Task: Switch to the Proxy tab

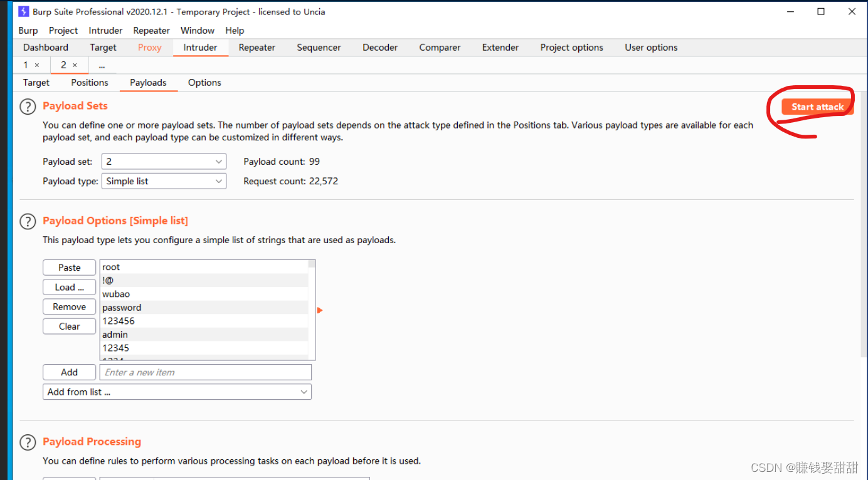Action: tap(150, 48)
